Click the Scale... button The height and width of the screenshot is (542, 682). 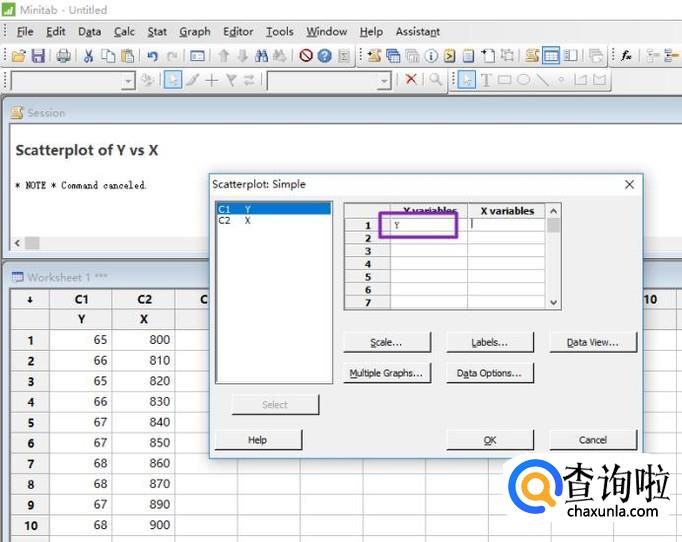[x=387, y=342]
